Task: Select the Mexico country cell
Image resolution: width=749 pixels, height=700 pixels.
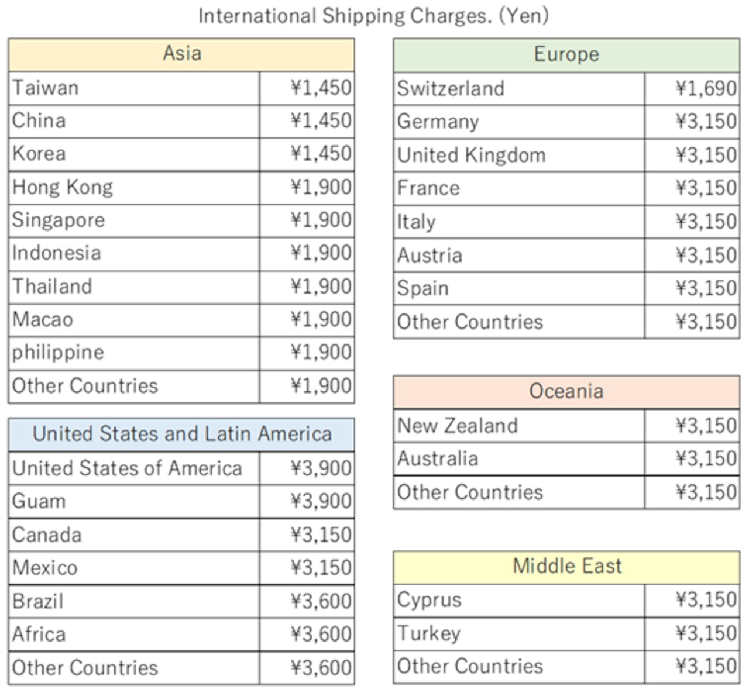Action: pyautogui.click(x=133, y=568)
